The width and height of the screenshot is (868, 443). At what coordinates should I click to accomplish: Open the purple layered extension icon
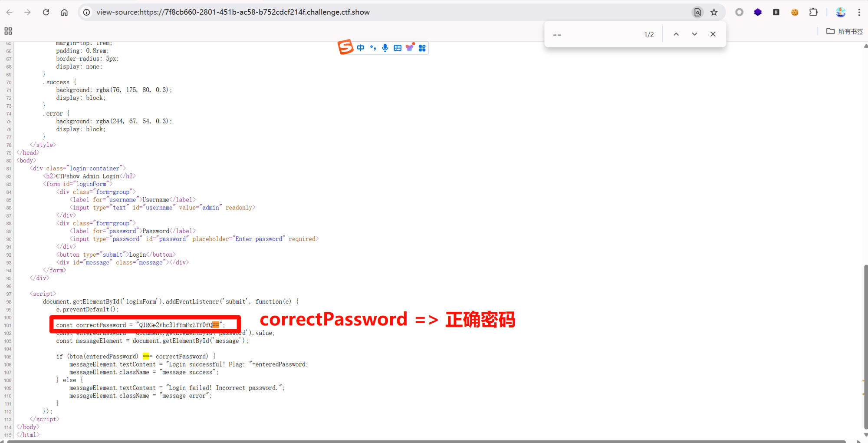pyautogui.click(x=758, y=12)
